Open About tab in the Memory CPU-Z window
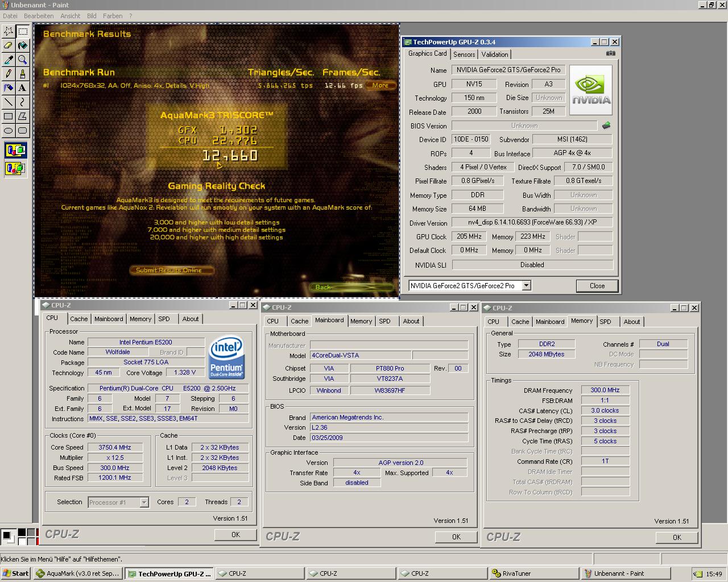 point(631,322)
